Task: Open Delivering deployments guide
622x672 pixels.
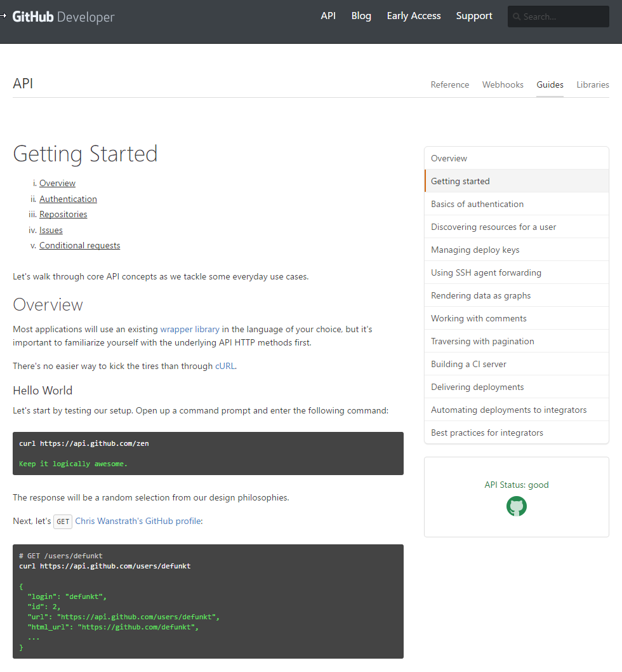Action: click(516, 387)
